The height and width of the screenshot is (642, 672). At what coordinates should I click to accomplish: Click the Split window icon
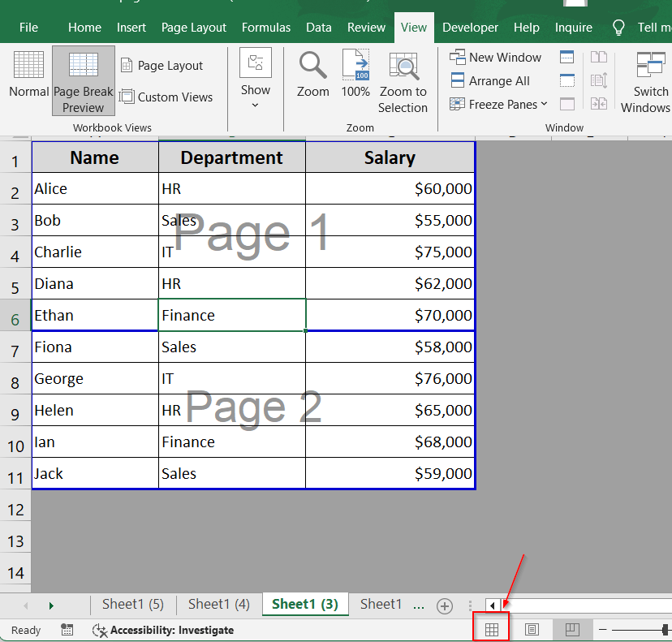point(566,57)
